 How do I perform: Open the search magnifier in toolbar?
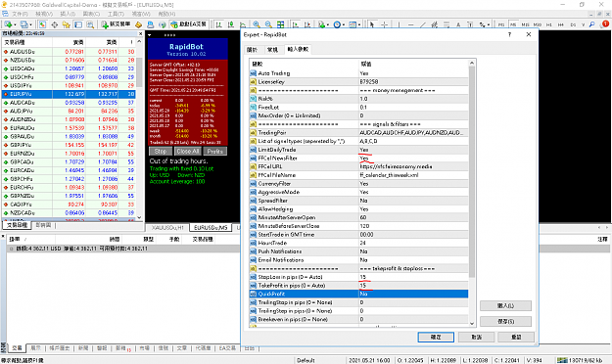[591, 24]
